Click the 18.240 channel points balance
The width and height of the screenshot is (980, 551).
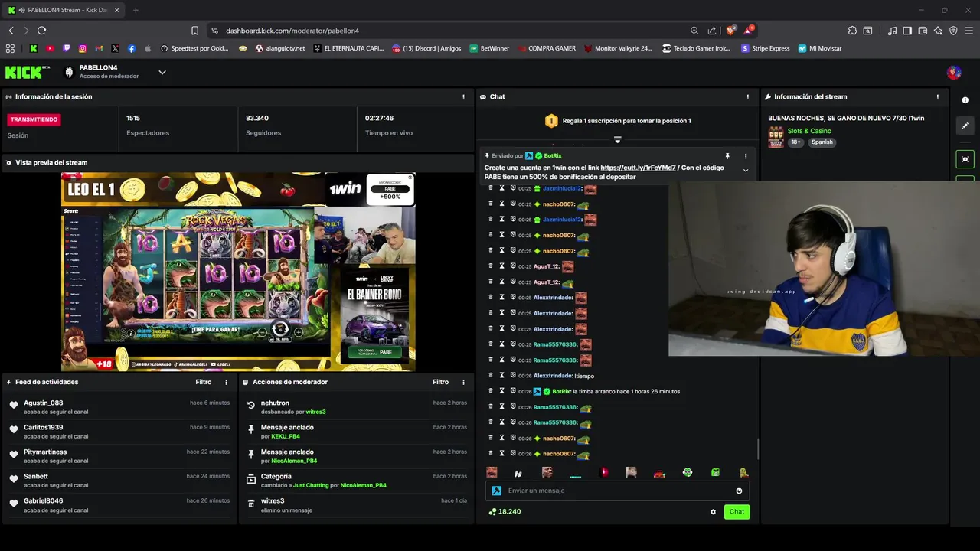click(x=505, y=512)
